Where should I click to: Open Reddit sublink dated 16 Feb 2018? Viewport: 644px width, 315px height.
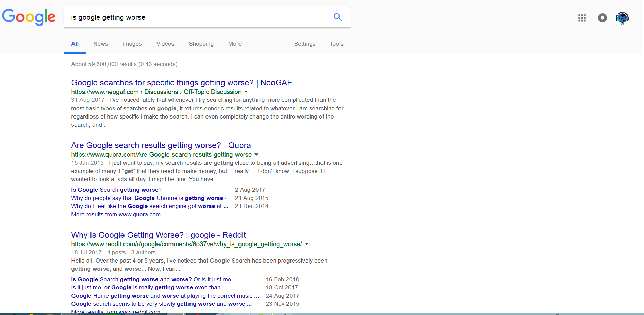coord(154,279)
